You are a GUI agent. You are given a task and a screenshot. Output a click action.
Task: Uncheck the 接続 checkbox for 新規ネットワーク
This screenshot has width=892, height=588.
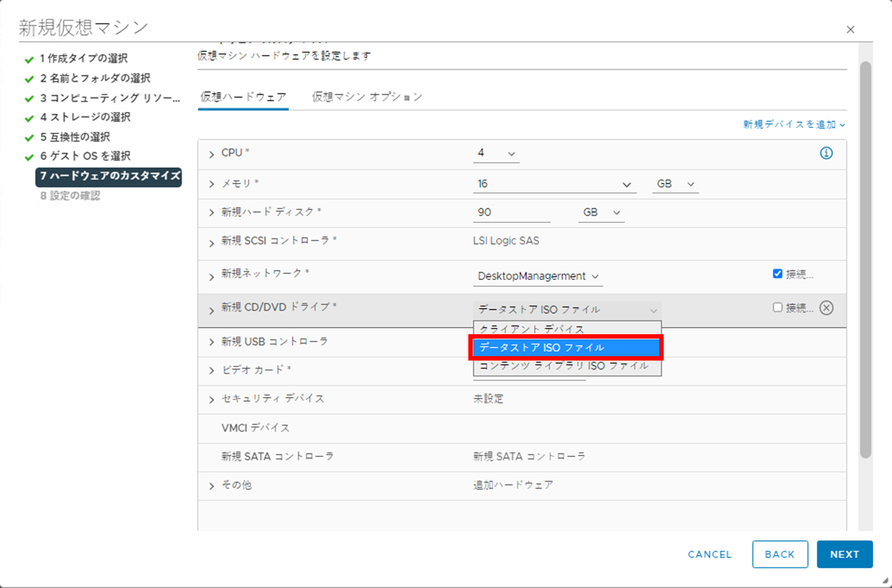[x=779, y=274]
